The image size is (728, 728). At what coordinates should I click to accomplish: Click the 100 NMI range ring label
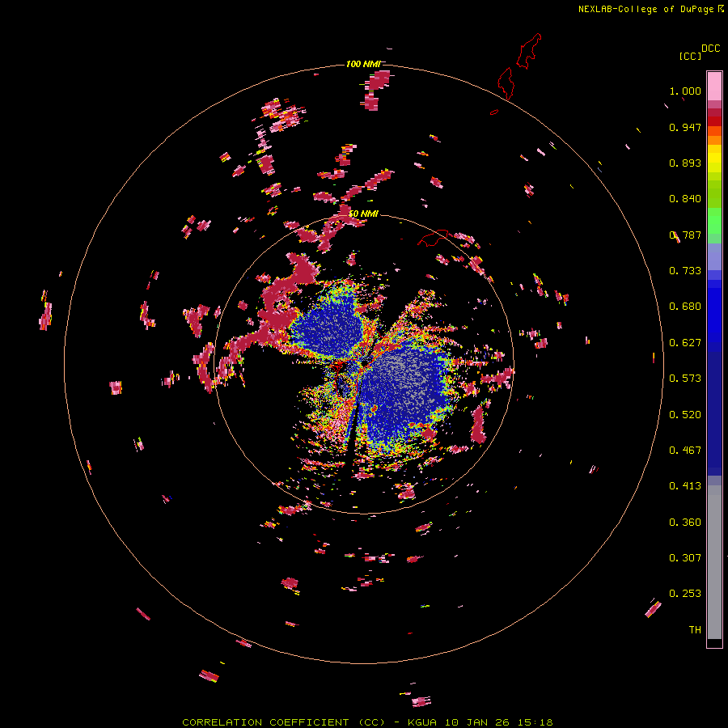pyautogui.click(x=363, y=64)
